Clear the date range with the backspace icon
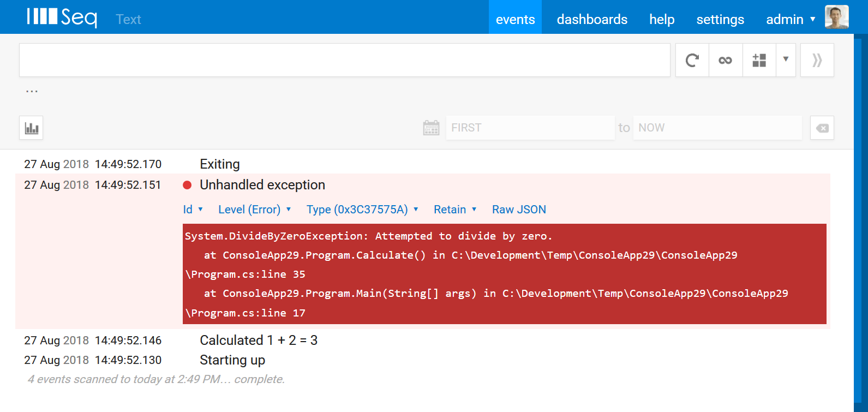The image size is (868, 412). [x=822, y=128]
